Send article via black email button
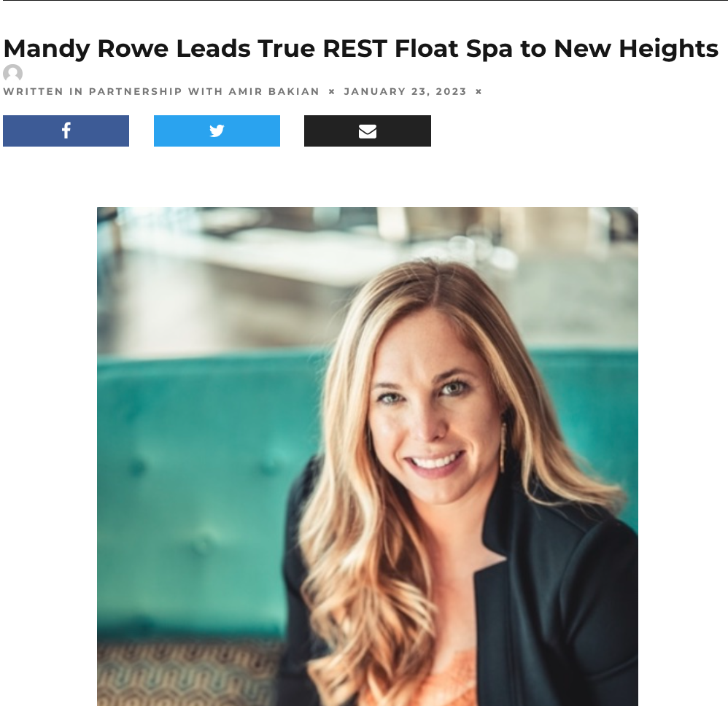This screenshot has height=706, width=728. point(367,131)
